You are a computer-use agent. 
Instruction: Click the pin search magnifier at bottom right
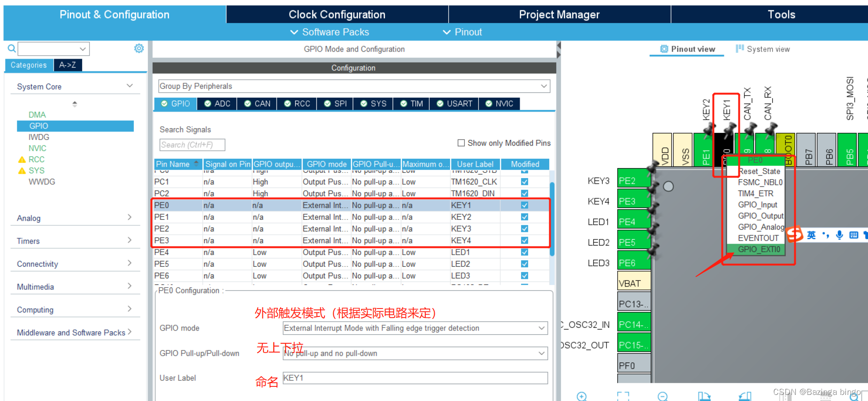tap(854, 397)
